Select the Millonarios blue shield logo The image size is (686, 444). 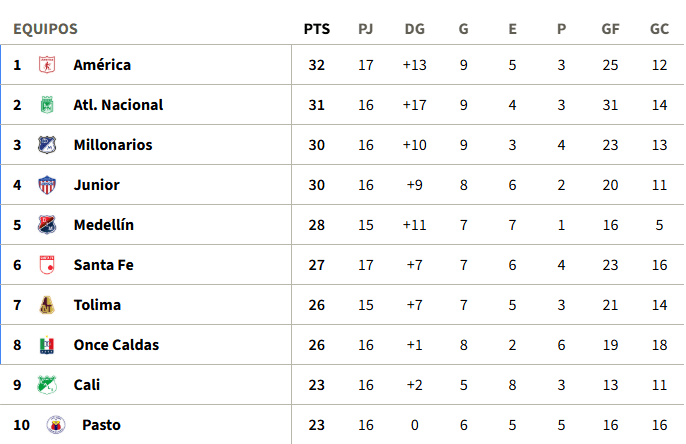point(47,145)
